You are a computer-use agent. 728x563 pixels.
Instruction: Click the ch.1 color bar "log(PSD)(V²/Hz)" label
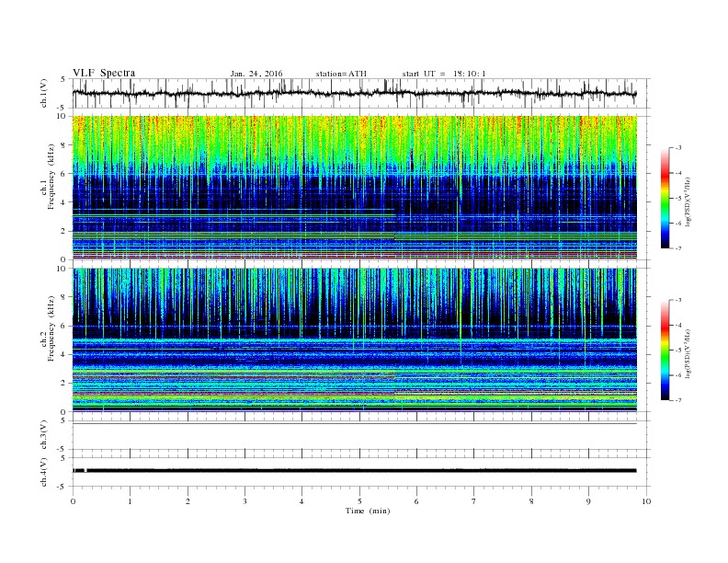click(x=688, y=201)
